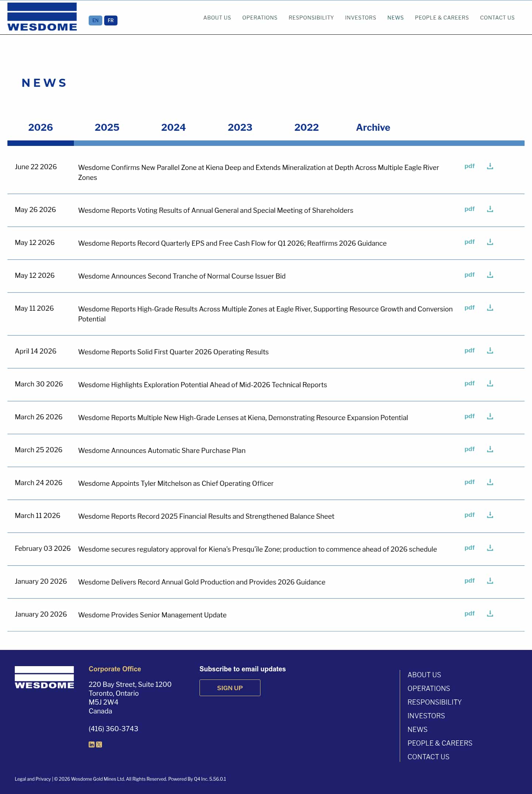Download the June 22 2026 Kiena Deep release
532x794 pixels.
tap(490, 166)
